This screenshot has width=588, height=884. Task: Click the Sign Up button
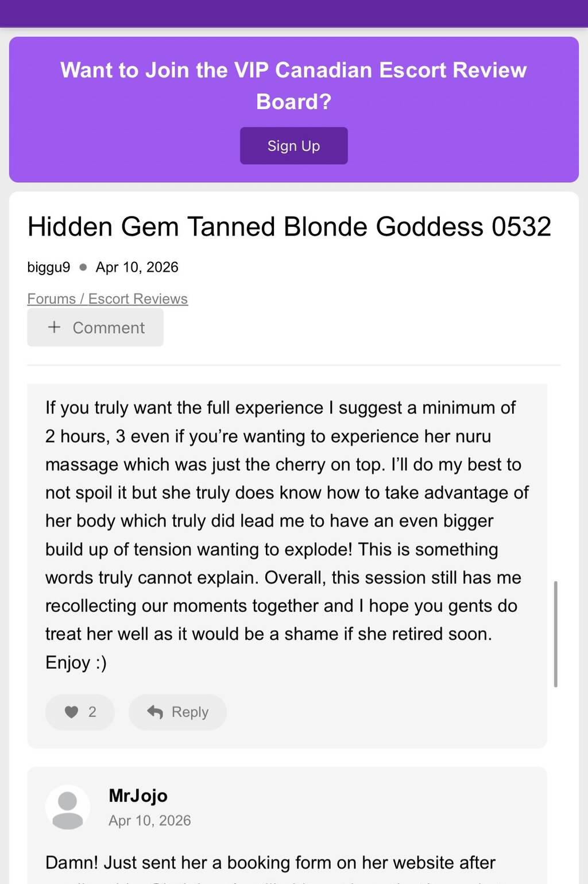(293, 146)
